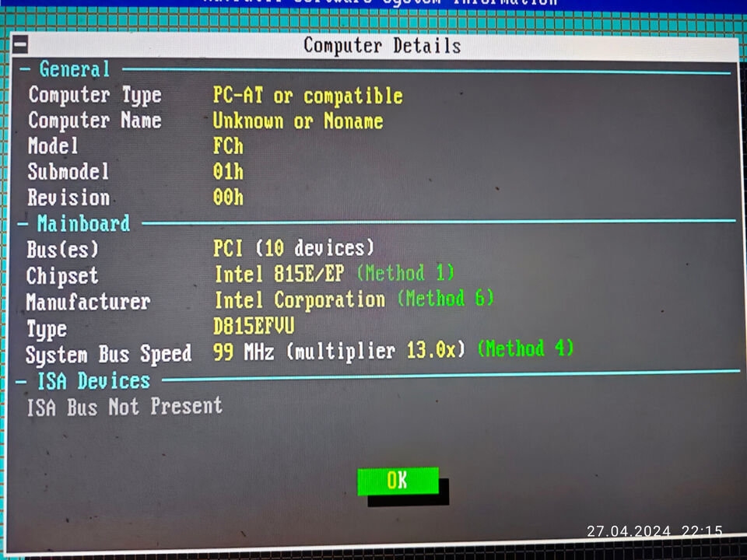Click the Computer Details title text
This screenshot has width=747, height=560.
click(x=382, y=46)
